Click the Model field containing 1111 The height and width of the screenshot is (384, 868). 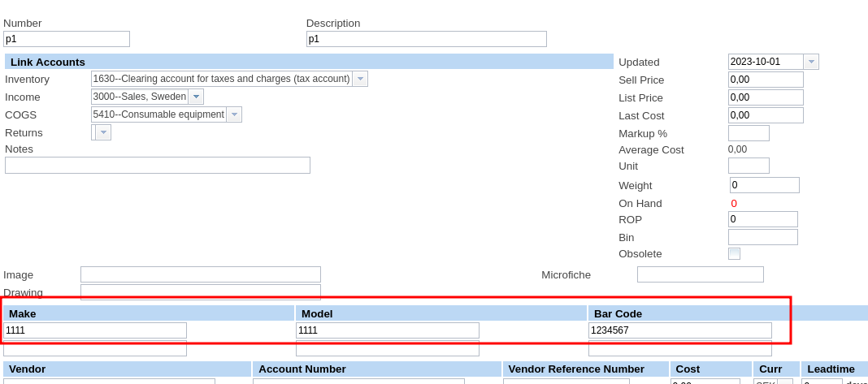[388, 330]
